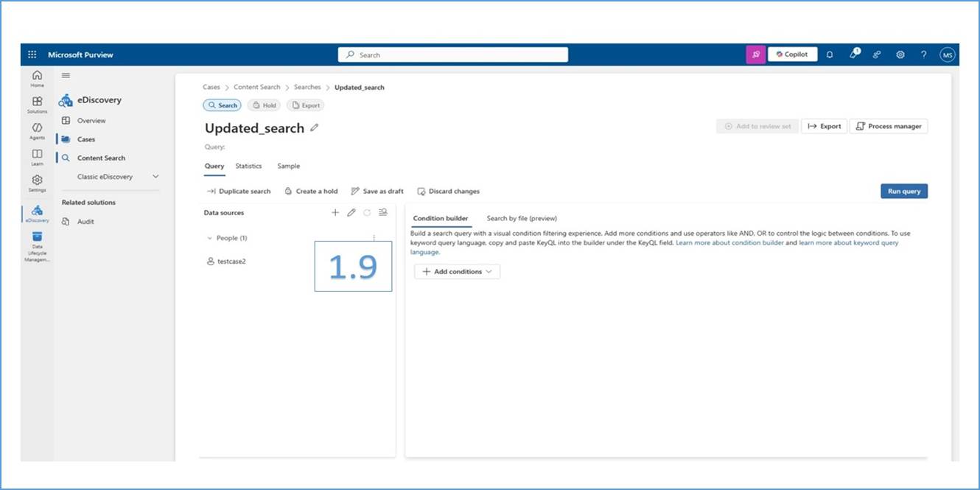The image size is (980, 490).
Task: Open Learn more about condition builder link
Action: [x=729, y=242]
